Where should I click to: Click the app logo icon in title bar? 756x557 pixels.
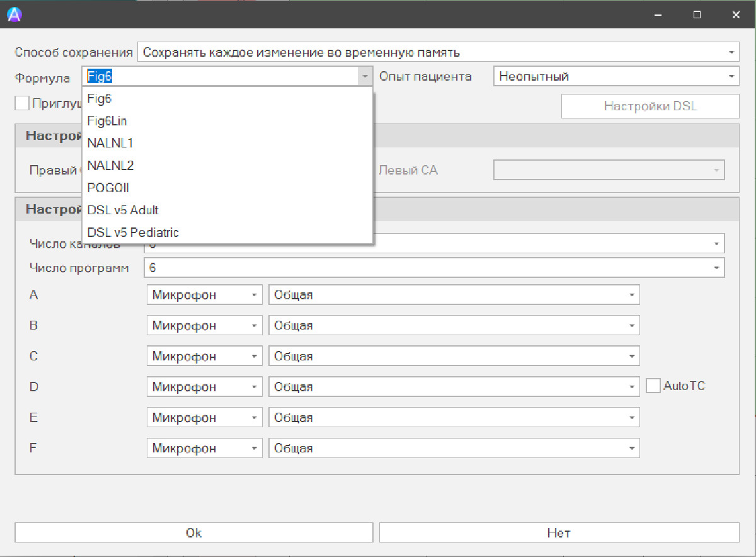pyautogui.click(x=14, y=14)
